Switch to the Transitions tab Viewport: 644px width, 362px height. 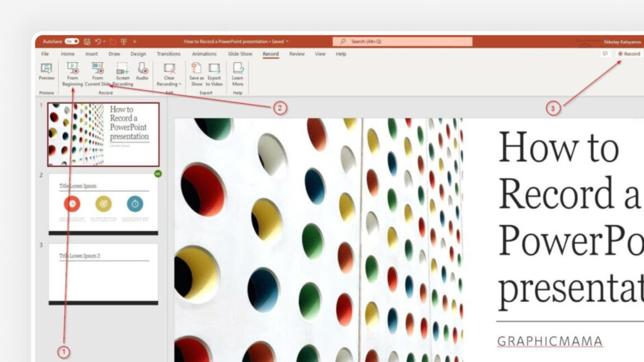tap(169, 54)
